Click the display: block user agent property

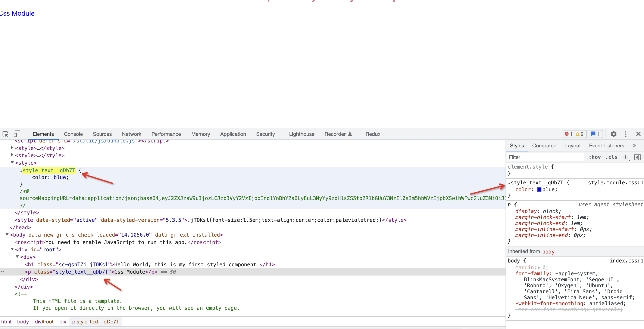point(538,211)
